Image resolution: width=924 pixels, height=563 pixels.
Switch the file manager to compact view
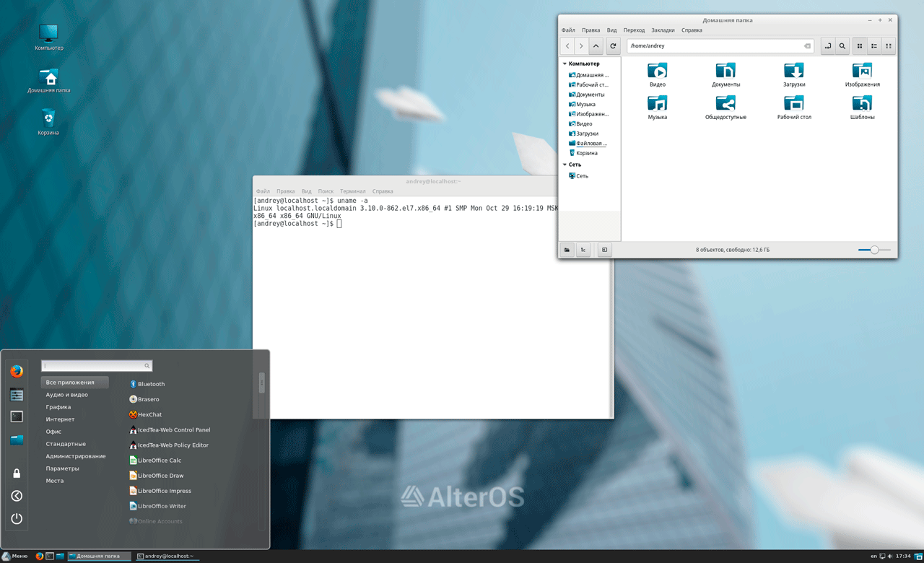coord(889,46)
